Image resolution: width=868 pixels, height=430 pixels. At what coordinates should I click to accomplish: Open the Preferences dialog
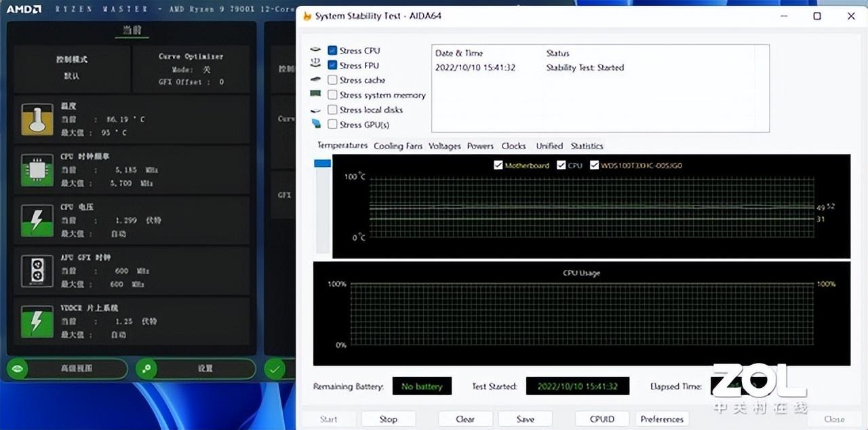click(662, 419)
